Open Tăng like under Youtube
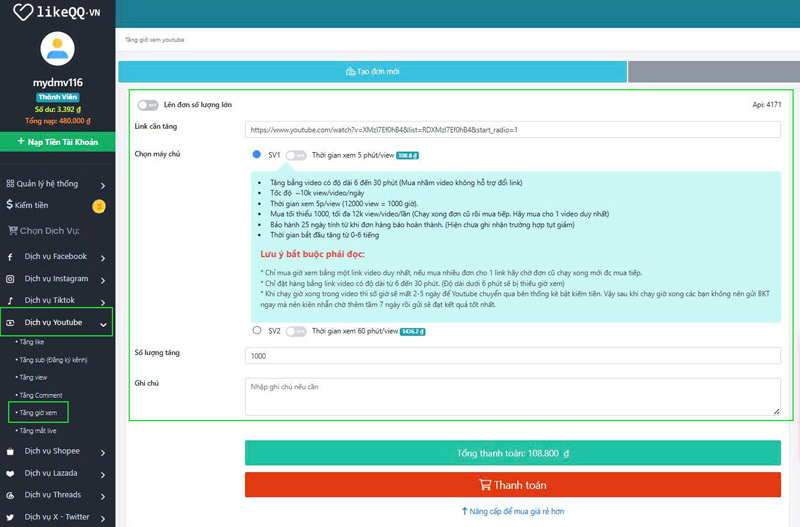 pos(32,342)
